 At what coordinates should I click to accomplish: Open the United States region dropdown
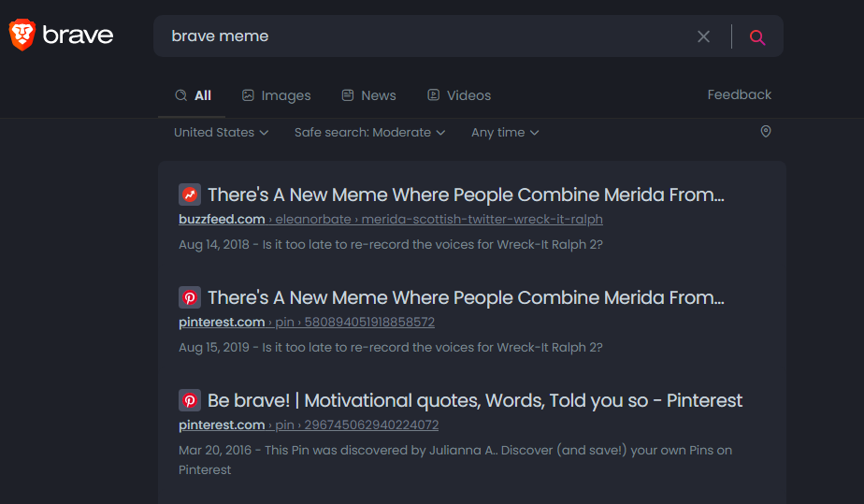pyautogui.click(x=221, y=133)
